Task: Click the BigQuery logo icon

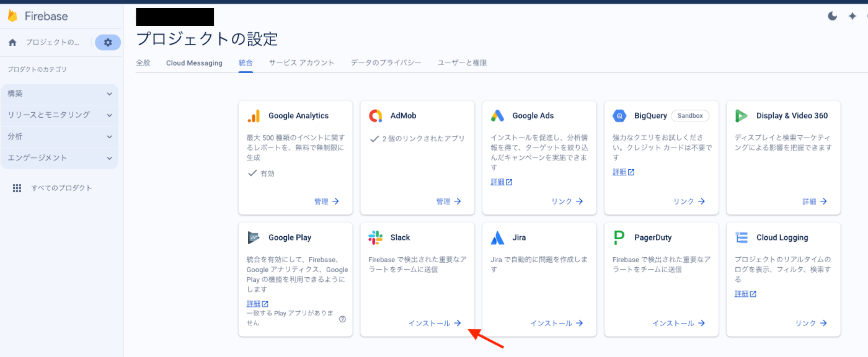Action: tap(620, 116)
